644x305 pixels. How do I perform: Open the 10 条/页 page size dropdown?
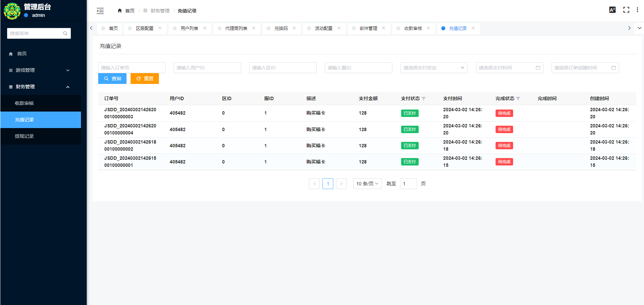click(367, 183)
